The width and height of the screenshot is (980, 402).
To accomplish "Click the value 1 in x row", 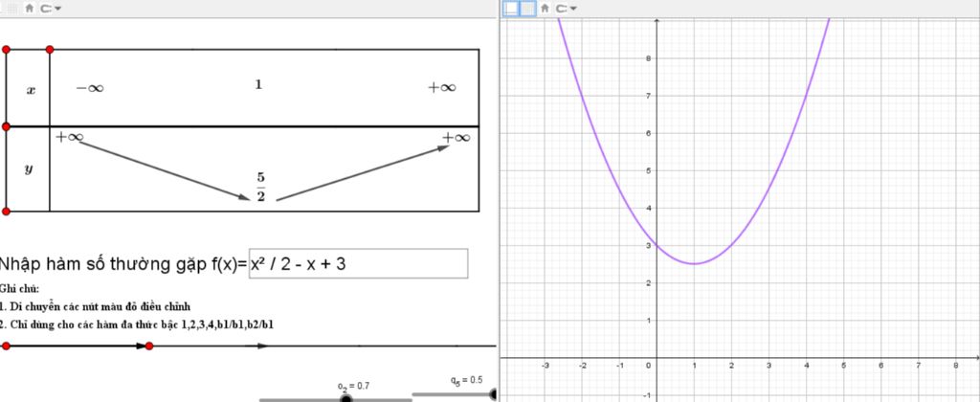I will (258, 84).
